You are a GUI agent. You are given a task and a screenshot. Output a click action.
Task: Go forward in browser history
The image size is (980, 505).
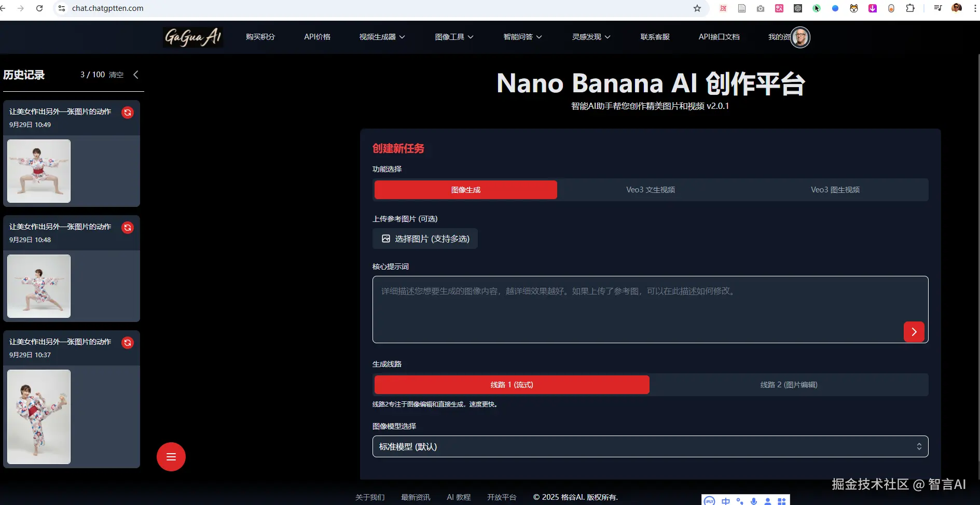21,8
